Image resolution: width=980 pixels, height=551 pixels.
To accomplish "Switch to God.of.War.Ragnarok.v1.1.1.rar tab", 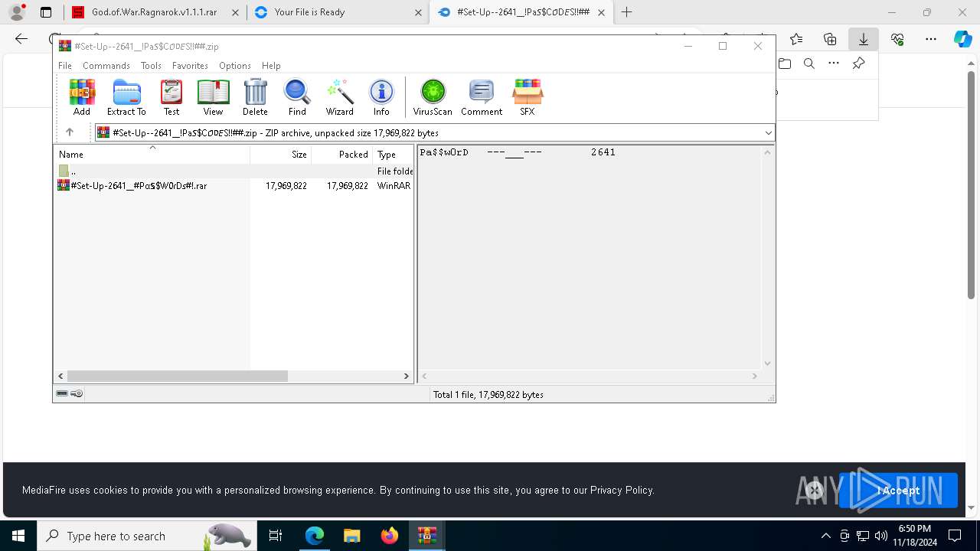I will coord(153,12).
